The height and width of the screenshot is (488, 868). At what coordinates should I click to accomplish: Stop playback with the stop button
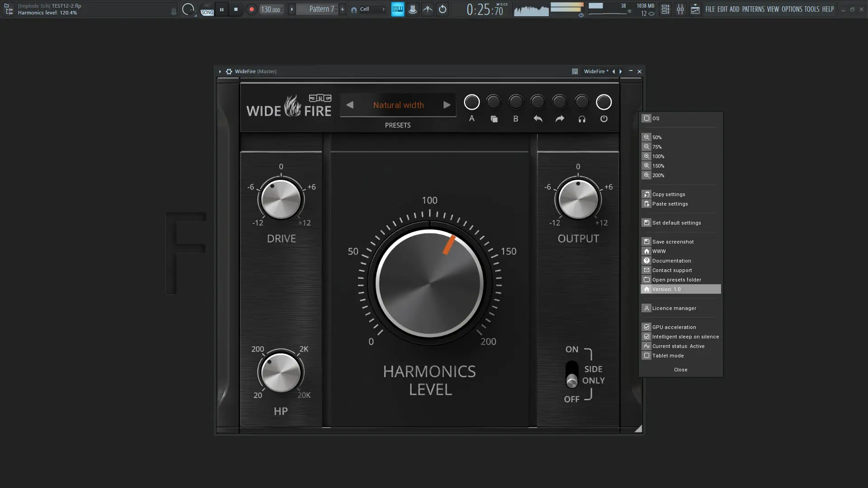[x=236, y=9]
